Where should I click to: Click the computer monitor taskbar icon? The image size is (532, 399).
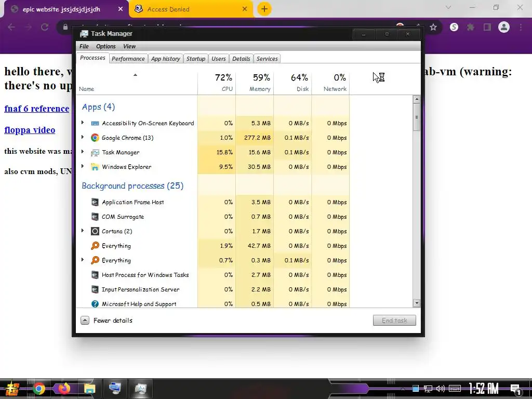coord(115,389)
